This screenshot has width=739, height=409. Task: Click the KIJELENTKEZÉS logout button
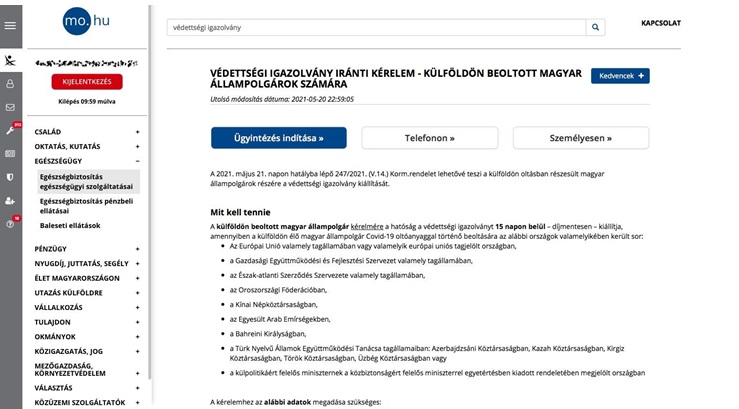(x=86, y=82)
